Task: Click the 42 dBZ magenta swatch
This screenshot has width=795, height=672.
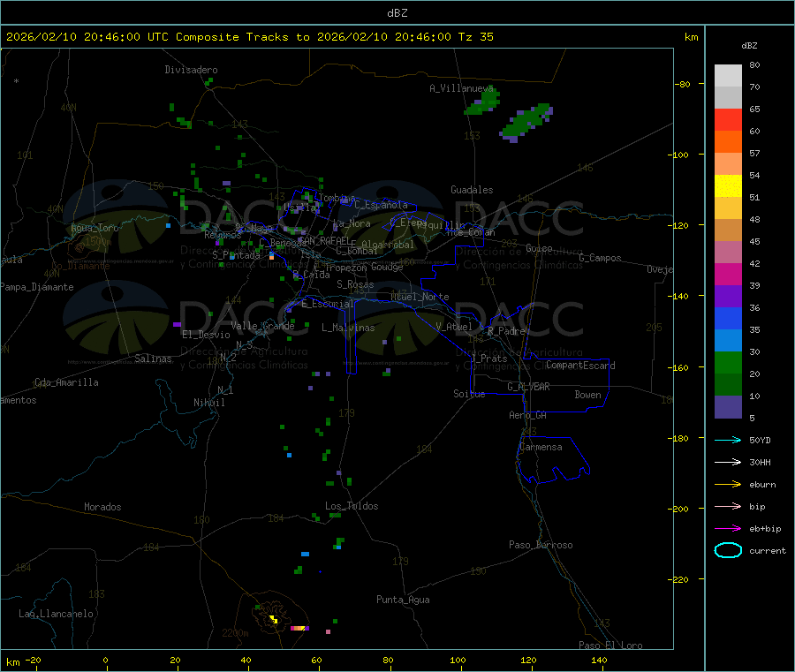Action: coord(728,274)
